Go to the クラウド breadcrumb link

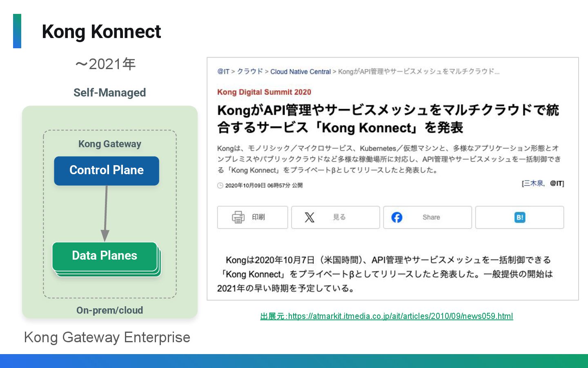[x=250, y=72]
